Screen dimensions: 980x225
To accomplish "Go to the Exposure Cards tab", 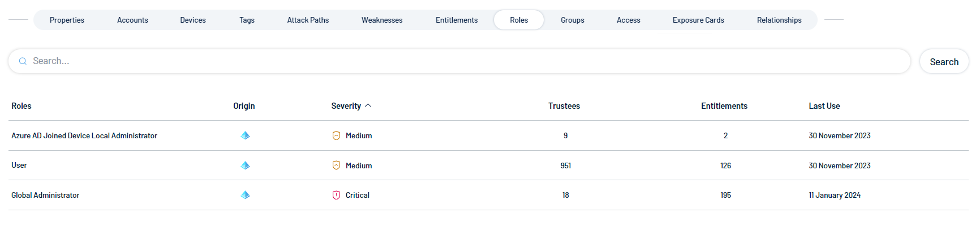I will (698, 20).
